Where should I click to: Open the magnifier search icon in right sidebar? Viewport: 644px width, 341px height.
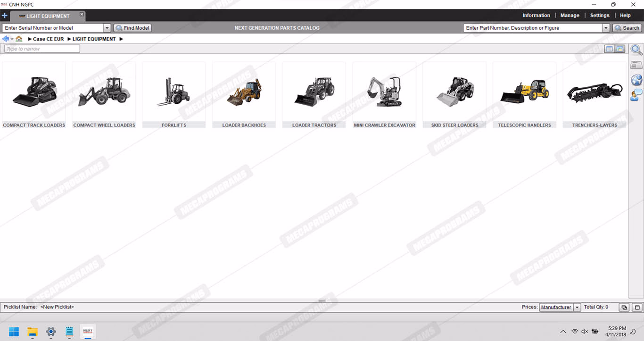click(636, 50)
